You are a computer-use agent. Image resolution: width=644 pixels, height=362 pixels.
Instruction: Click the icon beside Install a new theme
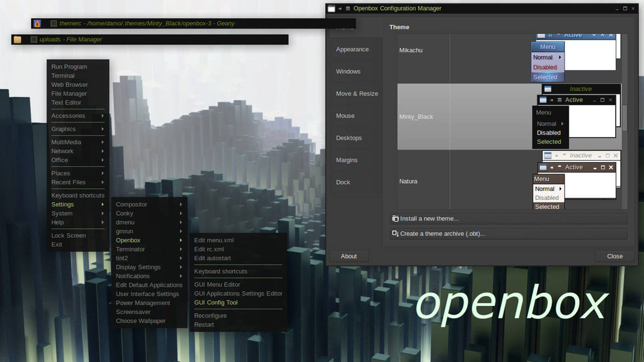[x=395, y=218]
